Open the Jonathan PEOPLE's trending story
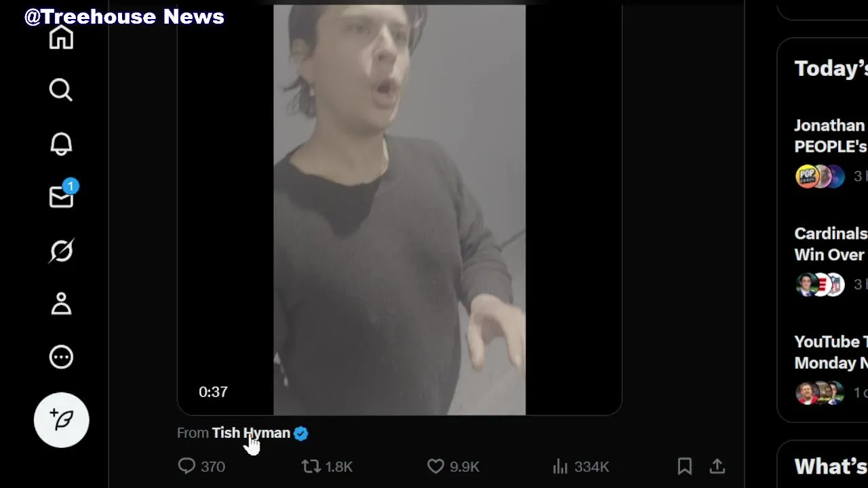Screen dimensions: 868x488 coord(830,136)
